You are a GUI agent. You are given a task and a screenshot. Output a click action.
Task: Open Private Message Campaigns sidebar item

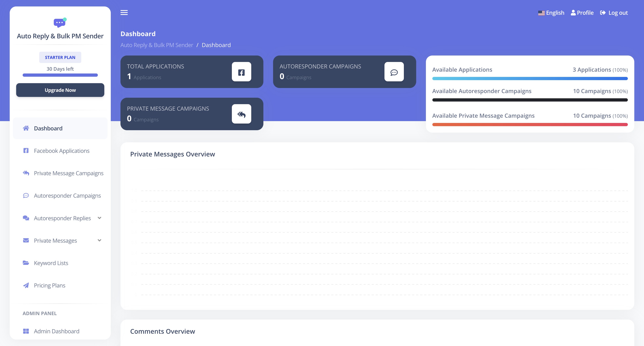[69, 173]
